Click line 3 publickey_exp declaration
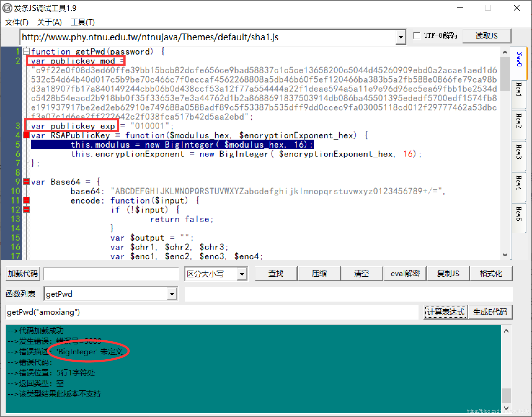Screen dimensions: 532x417 102,126
